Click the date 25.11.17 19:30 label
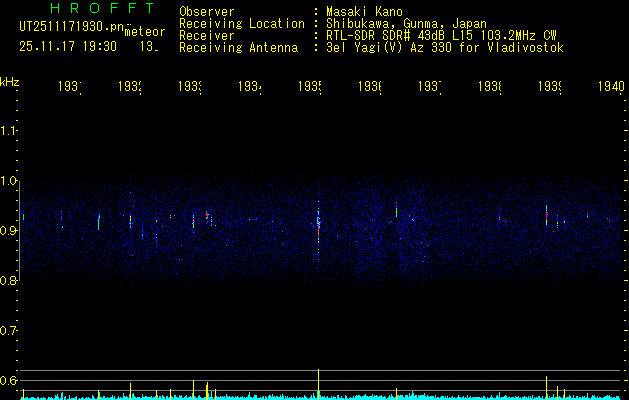629x400 pixels. coord(68,47)
